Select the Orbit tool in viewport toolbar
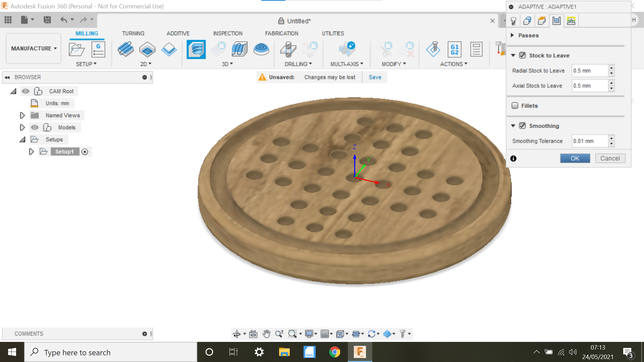This screenshot has height=362, width=644. 237,334
